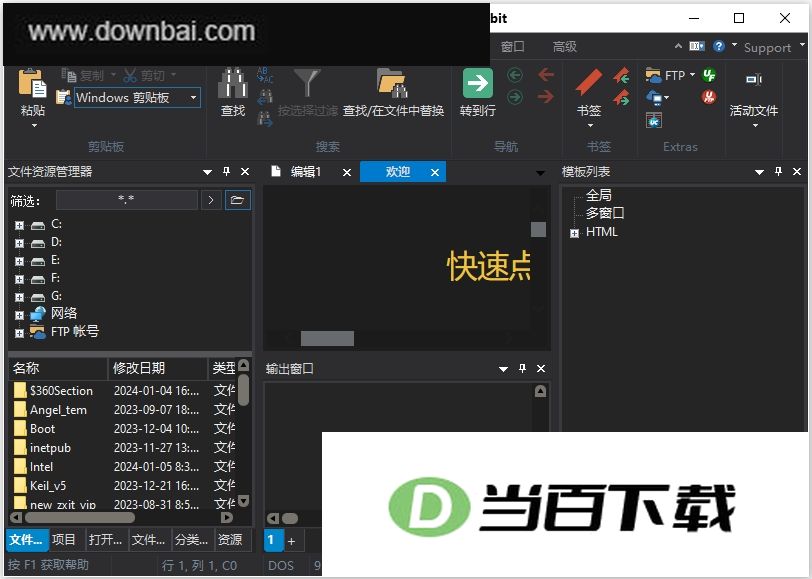Go to previous bookmark icon
812x579 pixels.
point(621,76)
